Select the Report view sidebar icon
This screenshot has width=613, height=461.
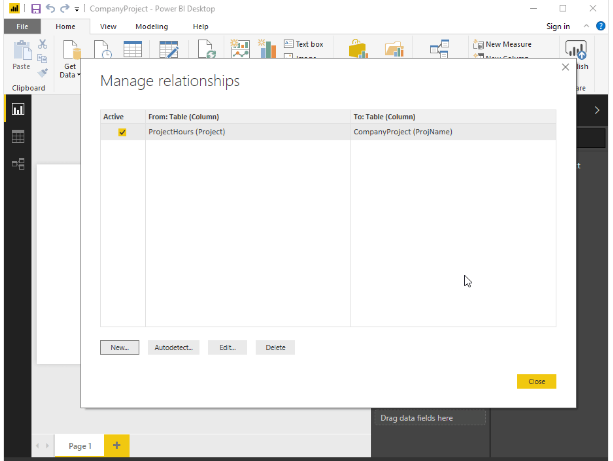tap(18, 109)
